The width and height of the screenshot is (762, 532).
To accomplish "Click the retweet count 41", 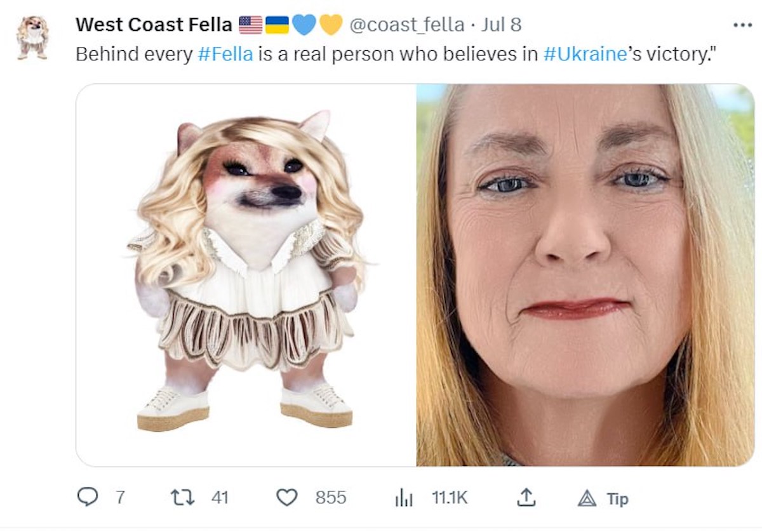I will 220,498.
